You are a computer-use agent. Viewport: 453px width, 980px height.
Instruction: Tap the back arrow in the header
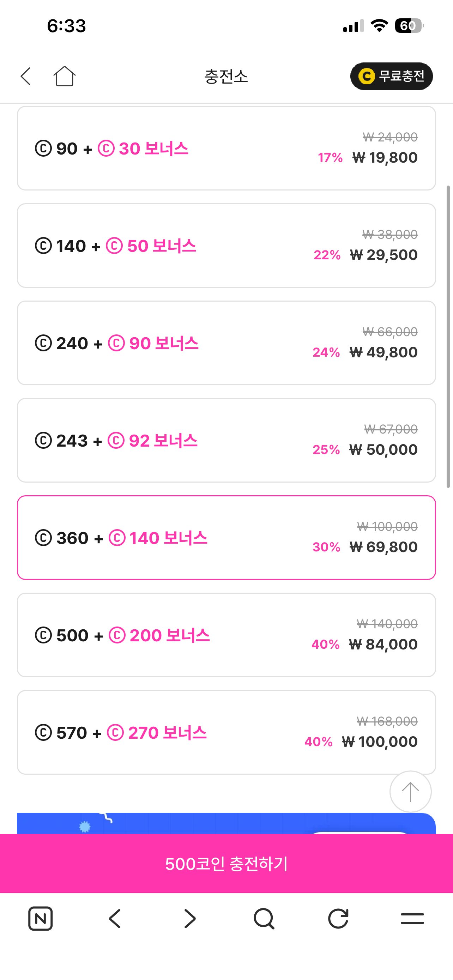pyautogui.click(x=26, y=76)
